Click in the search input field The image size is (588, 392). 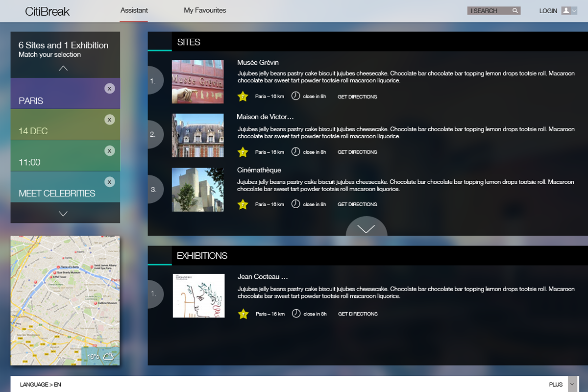[x=488, y=11]
